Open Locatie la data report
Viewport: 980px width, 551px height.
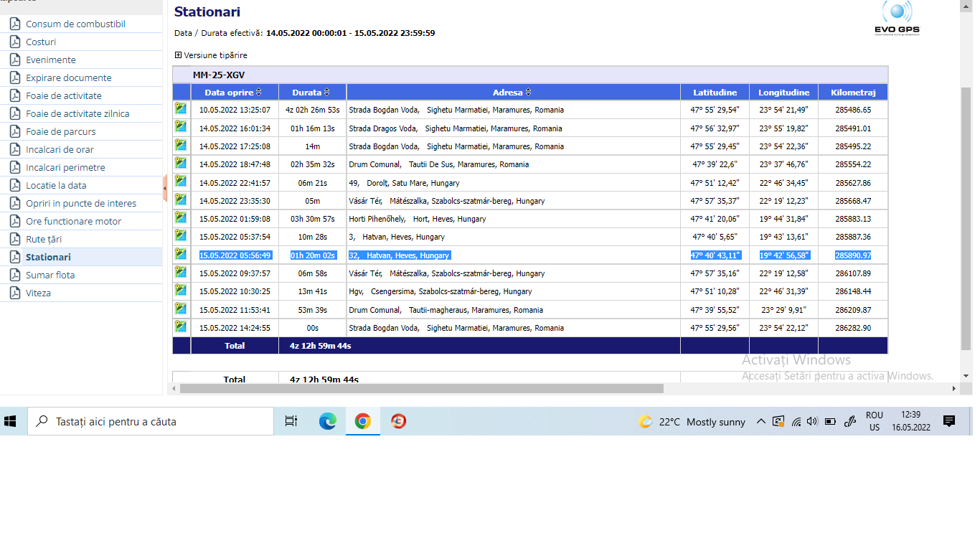pyautogui.click(x=56, y=185)
